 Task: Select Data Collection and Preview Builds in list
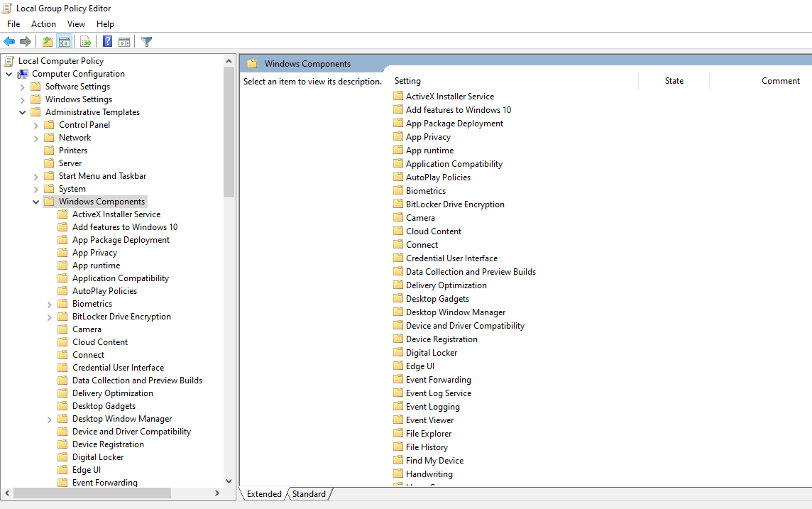pyautogui.click(x=471, y=272)
